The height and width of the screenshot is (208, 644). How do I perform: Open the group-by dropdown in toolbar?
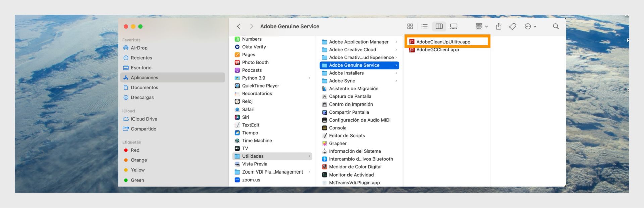[482, 26]
